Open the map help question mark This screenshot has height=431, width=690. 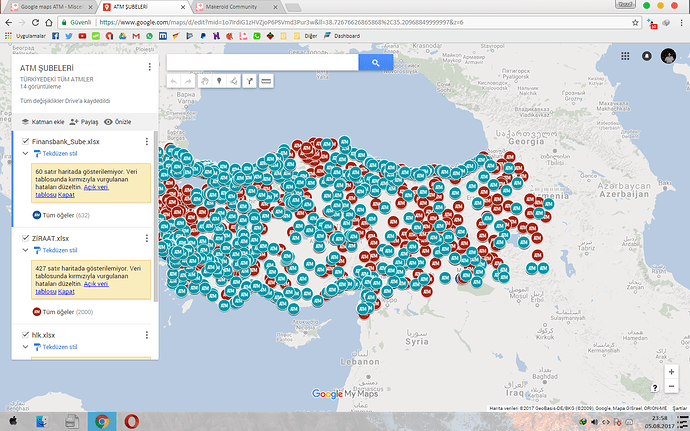pyautogui.click(x=655, y=387)
